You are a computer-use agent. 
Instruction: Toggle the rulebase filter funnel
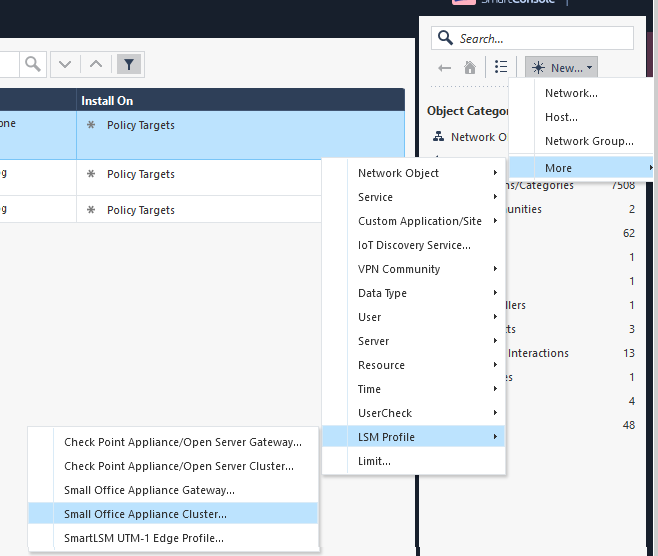pos(129,64)
